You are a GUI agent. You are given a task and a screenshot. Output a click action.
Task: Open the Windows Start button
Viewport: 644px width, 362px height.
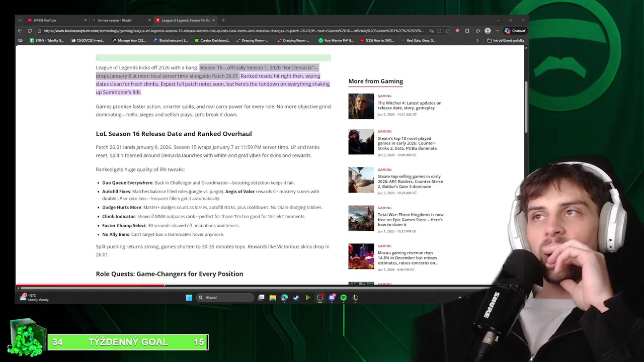189,298
